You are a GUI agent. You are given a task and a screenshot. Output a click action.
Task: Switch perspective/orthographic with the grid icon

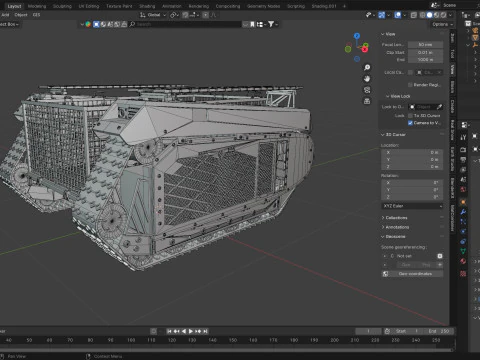pyautogui.click(x=367, y=101)
